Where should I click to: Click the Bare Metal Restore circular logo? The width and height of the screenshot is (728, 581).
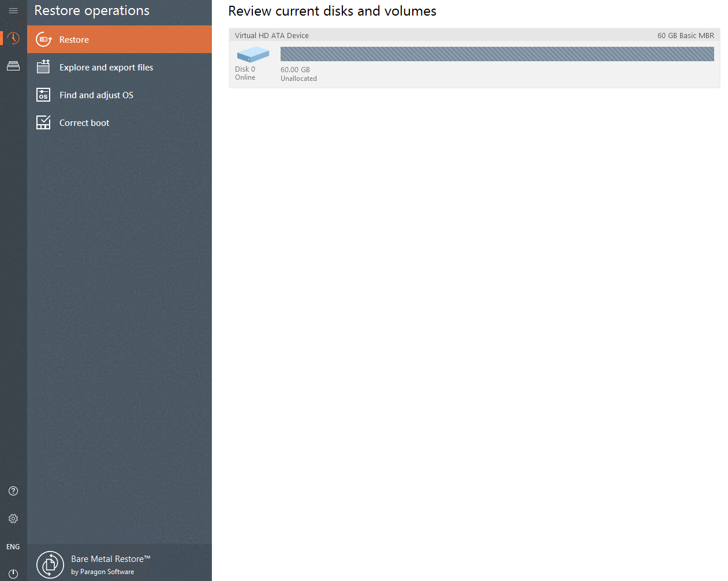click(50, 564)
